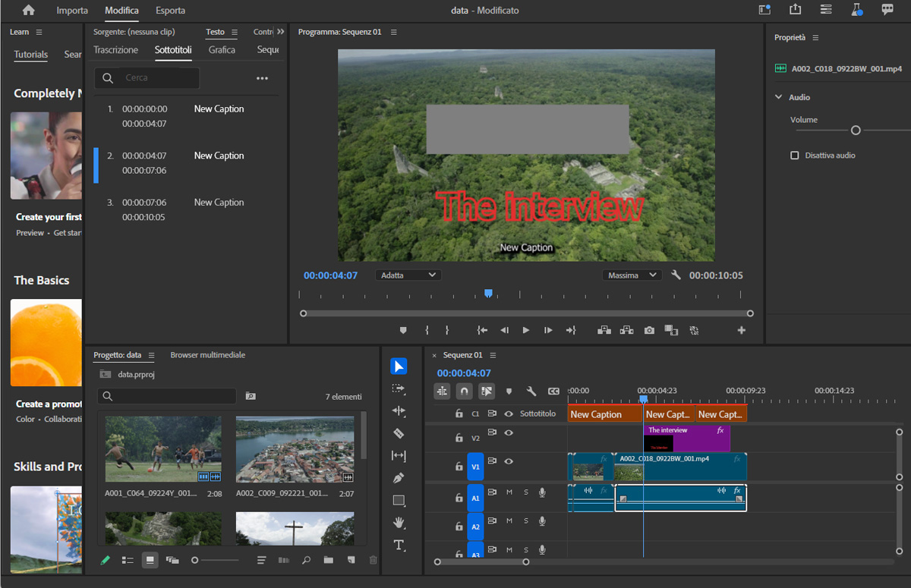The height and width of the screenshot is (588, 911).
Task: Open the Adatta zoom dropdown
Action: coord(408,275)
